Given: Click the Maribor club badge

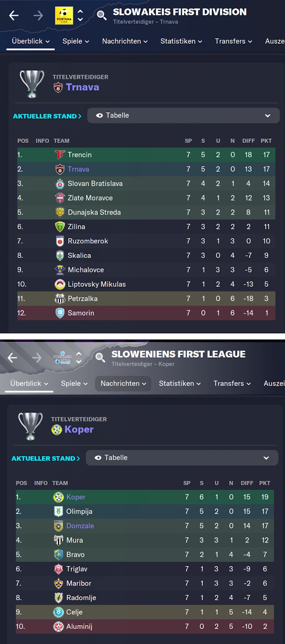Looking at the screenshot, I should pos(59,584).
